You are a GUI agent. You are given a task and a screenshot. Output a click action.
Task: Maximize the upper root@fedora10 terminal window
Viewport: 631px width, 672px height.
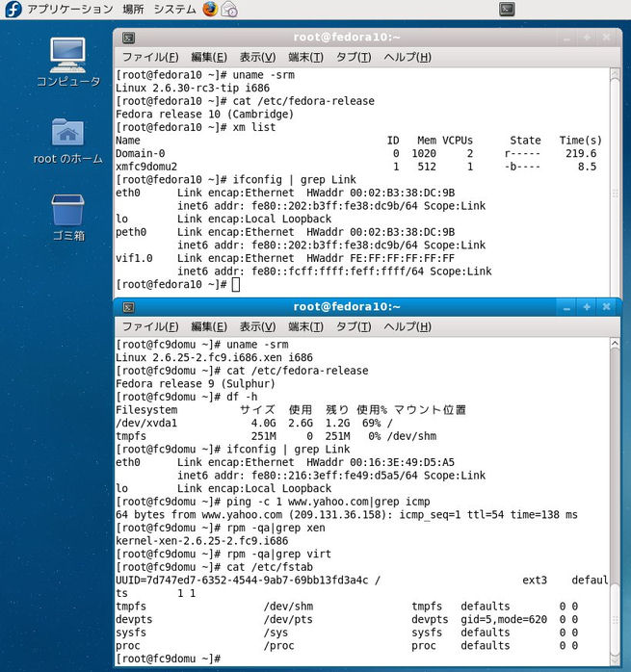click(x=587, y=38)
